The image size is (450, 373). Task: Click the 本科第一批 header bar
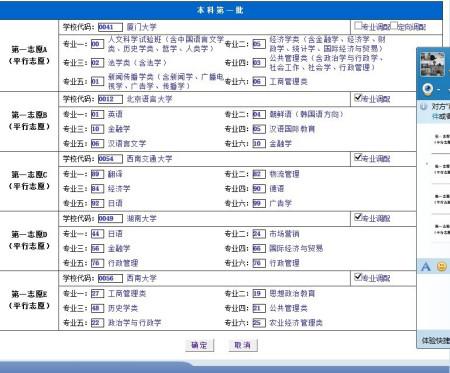(221, 10)
